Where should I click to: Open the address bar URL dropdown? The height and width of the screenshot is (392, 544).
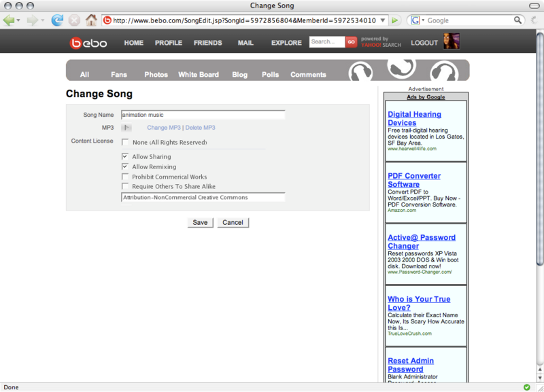[x=383, y=20]
